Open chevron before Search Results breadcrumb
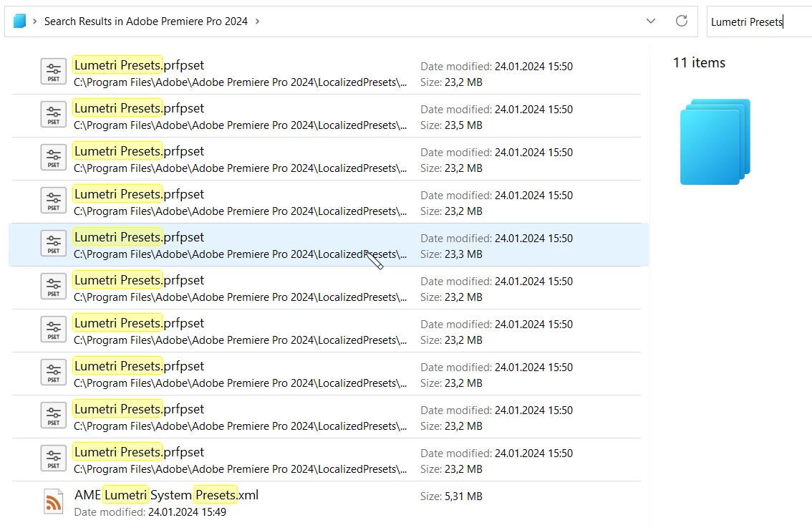Viewport: 812px width, 528px height. point(34,21)
